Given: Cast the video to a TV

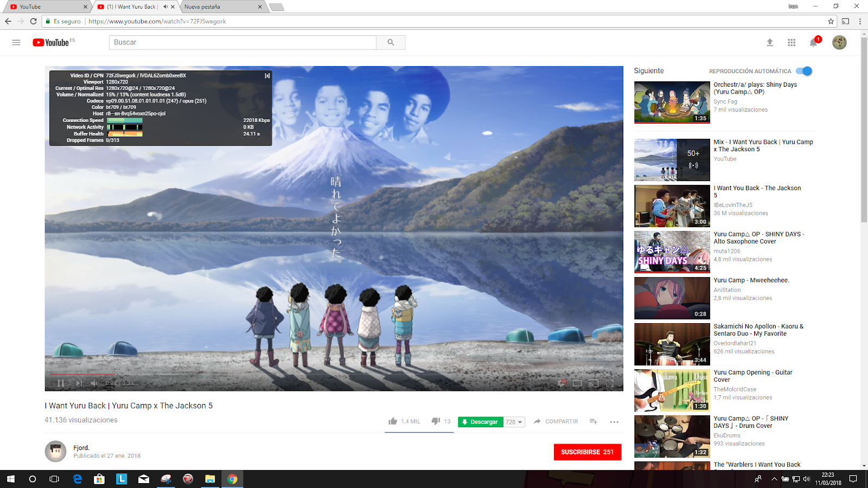Looking at the screenshot, I should coord(593,383).
